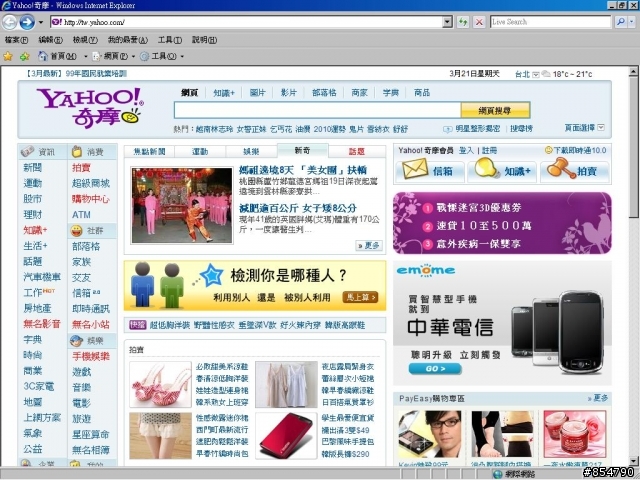Click the Internet zone globe in status bar

click(x=498, y=474)
